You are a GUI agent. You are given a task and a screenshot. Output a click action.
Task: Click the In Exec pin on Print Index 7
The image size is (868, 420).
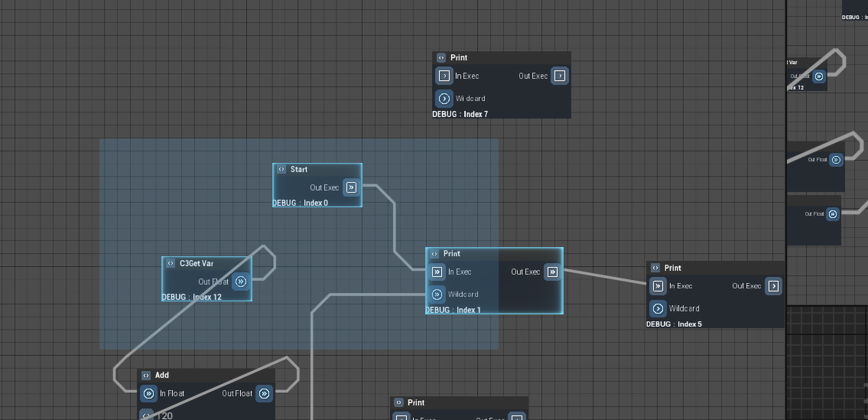click(x=444, y=76)
